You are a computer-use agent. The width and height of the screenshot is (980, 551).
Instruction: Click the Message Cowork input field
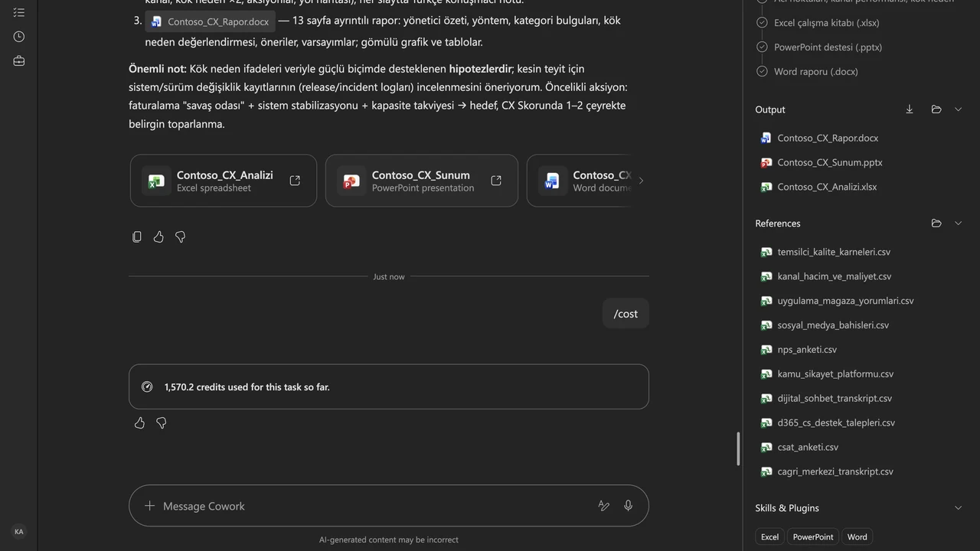coord(375,506)
